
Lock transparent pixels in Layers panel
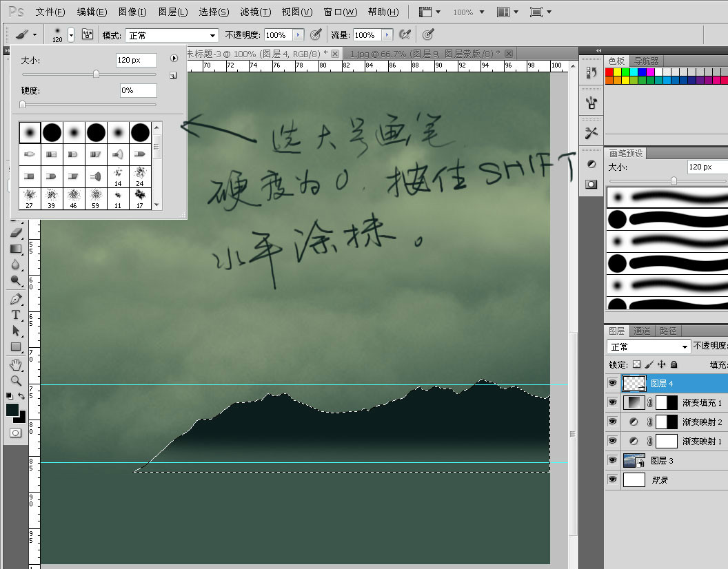tap(636, 364)
